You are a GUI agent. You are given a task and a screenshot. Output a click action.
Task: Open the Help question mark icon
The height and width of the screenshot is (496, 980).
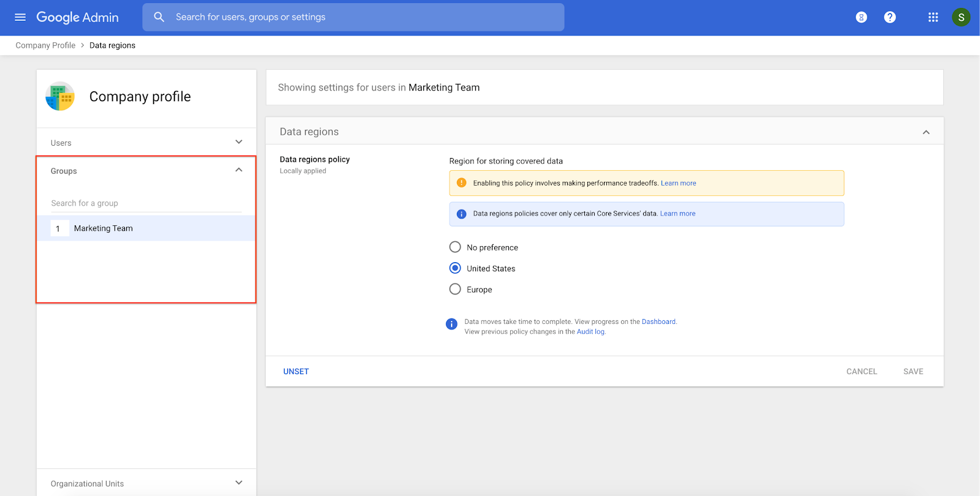pos(890,17)
